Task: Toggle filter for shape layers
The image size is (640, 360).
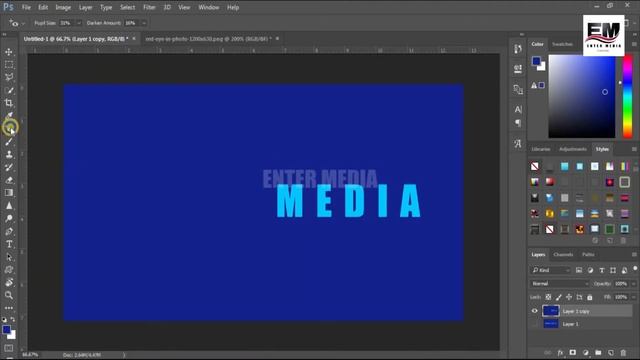Action: [613, 270]
